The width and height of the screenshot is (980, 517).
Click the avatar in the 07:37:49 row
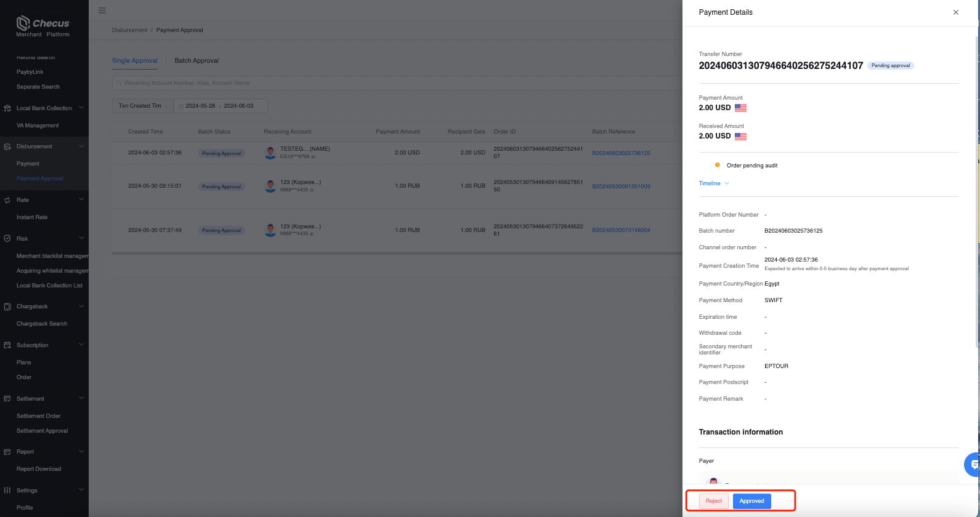point(270,230)
